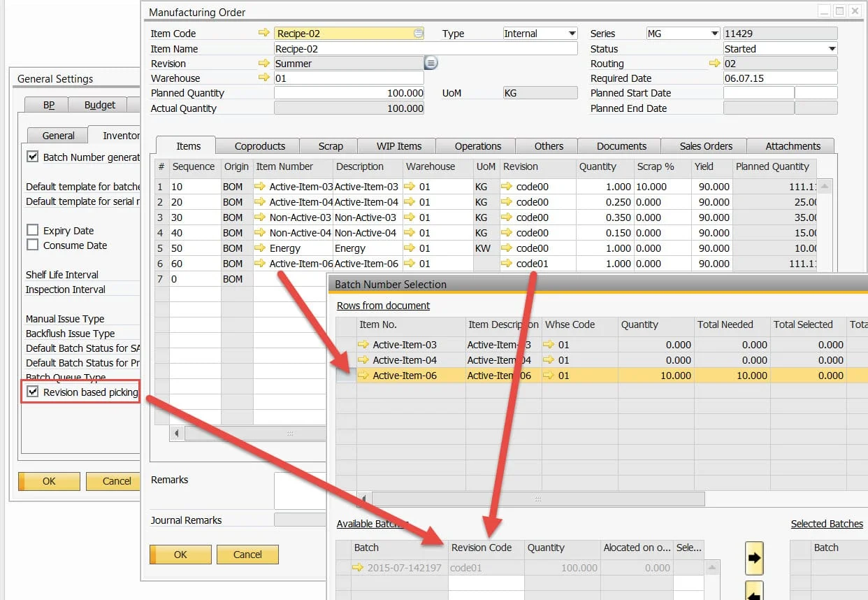
Task: Click the Planned Quantity column header in the Items grid
Action: pyautogui.click(x=774, y=166)
